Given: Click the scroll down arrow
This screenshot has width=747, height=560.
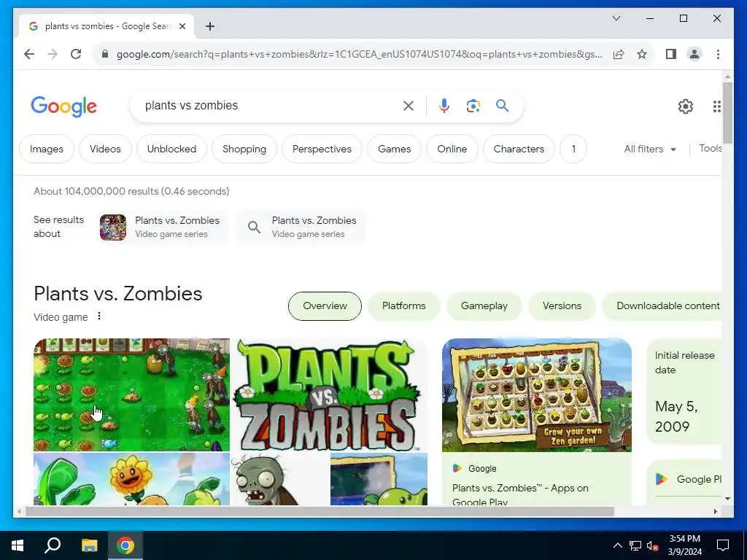Looking at the screenshot, I should (x=727, y=499).
